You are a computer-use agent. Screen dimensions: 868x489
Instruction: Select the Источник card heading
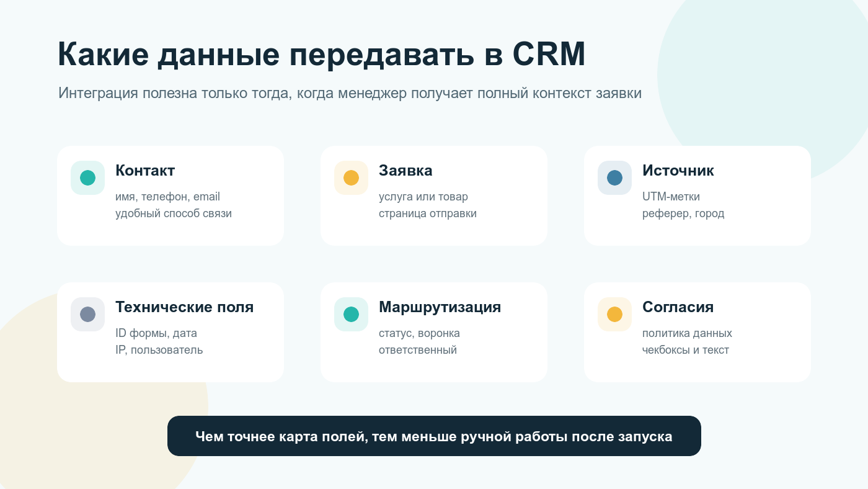(x=678, y=171)
